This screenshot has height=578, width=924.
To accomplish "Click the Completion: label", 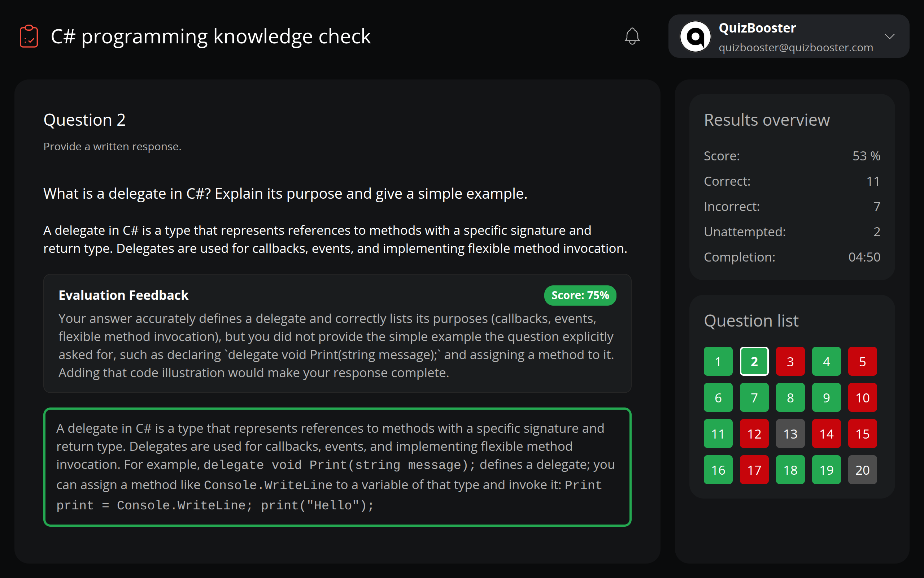I will [x=739, y=257].
